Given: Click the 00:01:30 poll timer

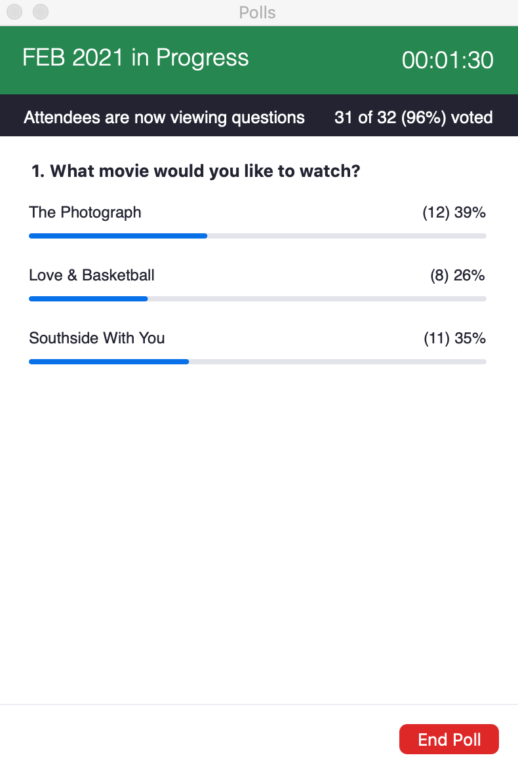Looking at the screenshot, I should 447,60.
